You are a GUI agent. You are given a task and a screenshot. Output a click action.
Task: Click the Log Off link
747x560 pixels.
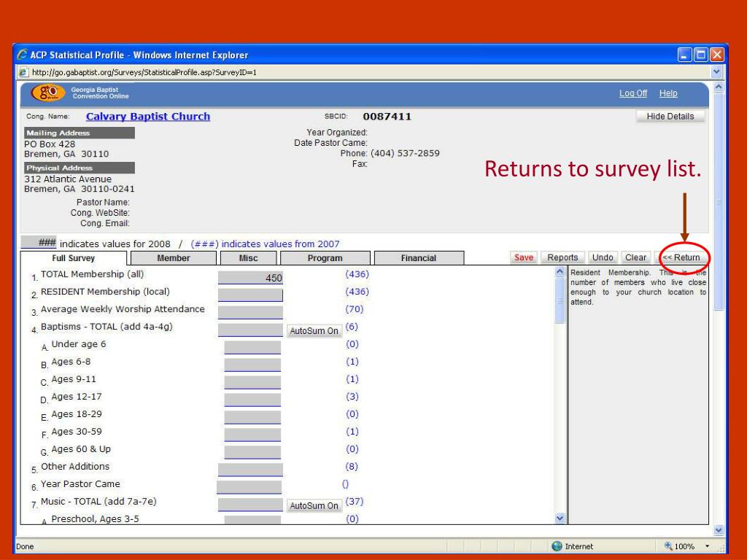click(x=631, y=93)
